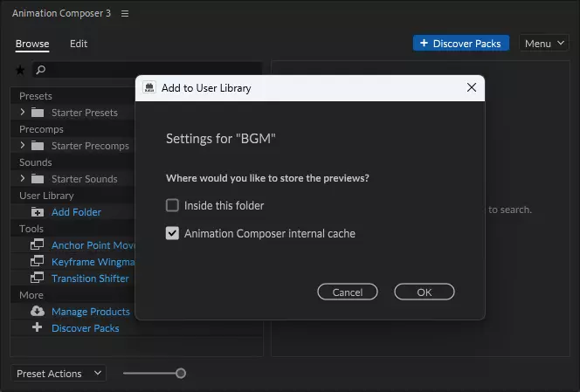Open the Keyframe Wingman tool link

point(93,262)
